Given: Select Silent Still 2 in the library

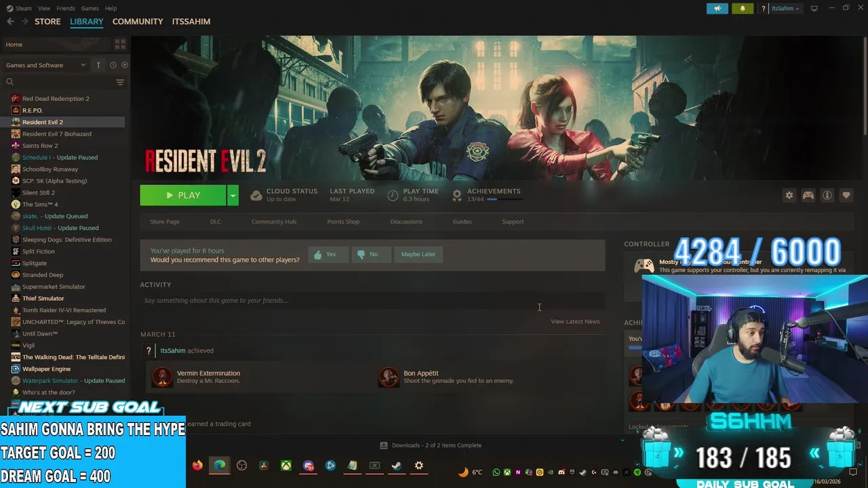Looking at the screenshot, I should (x=39, y=192).
